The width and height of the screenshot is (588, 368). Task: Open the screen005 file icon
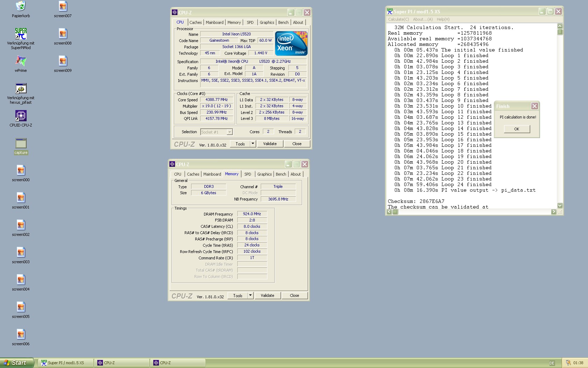coord(21,307)
